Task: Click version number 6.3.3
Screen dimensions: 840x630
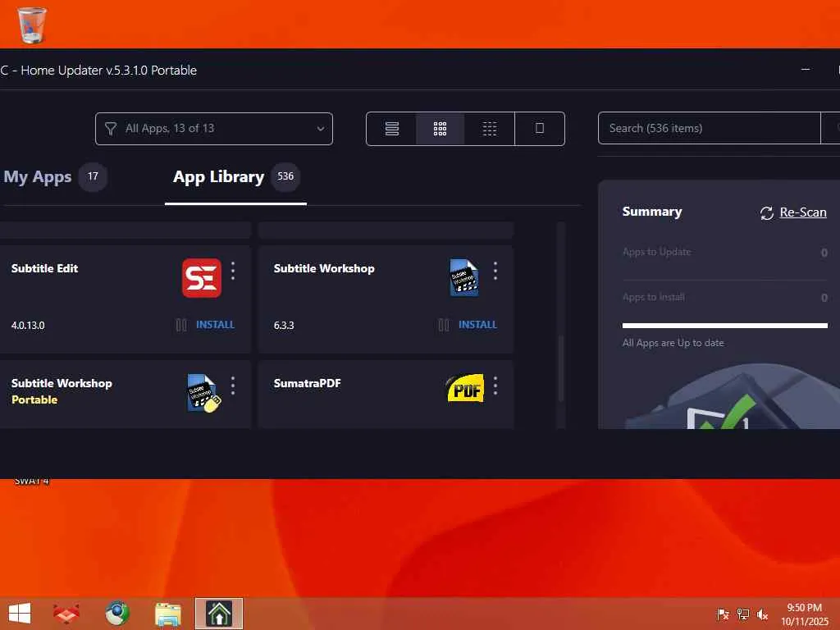Action: click(x=284, y=325)
